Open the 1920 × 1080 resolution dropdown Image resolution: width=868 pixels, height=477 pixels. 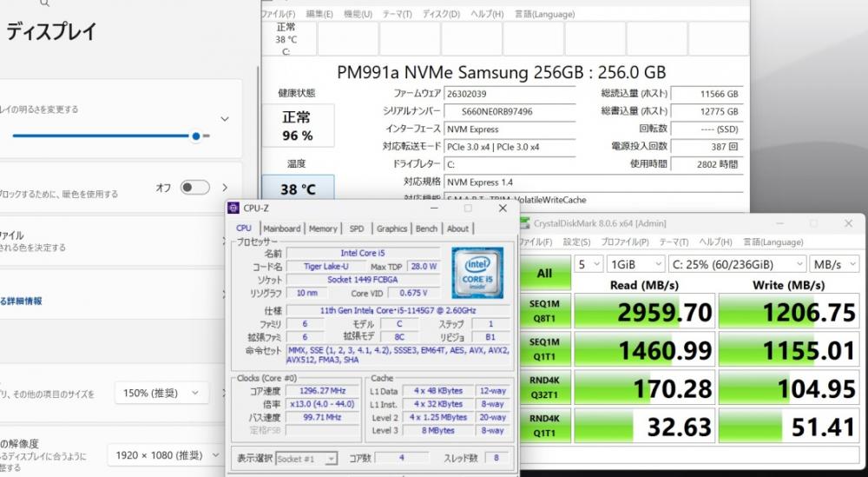pyautogui.click(x=164, y=455)
